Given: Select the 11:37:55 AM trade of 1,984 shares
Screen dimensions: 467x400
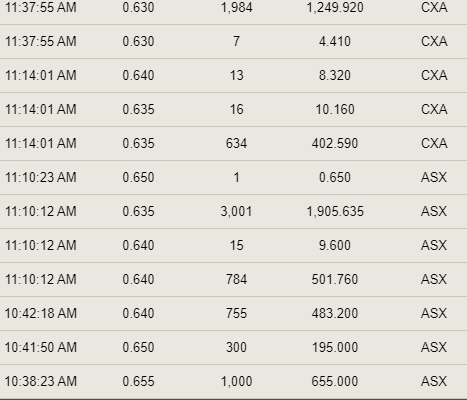Looking at the screenshot, I should pos(233,8).
